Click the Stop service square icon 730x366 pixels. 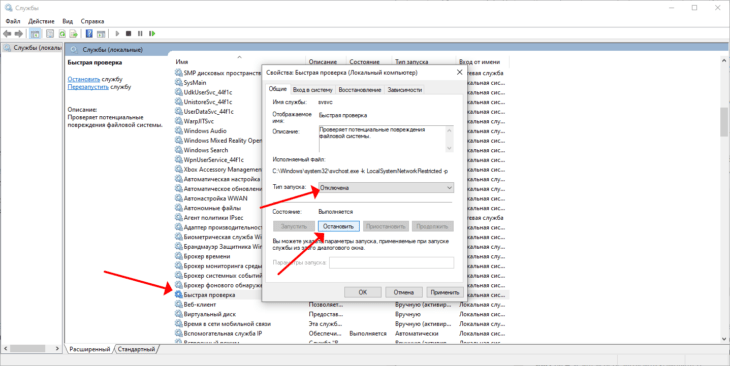click(128, 34)
